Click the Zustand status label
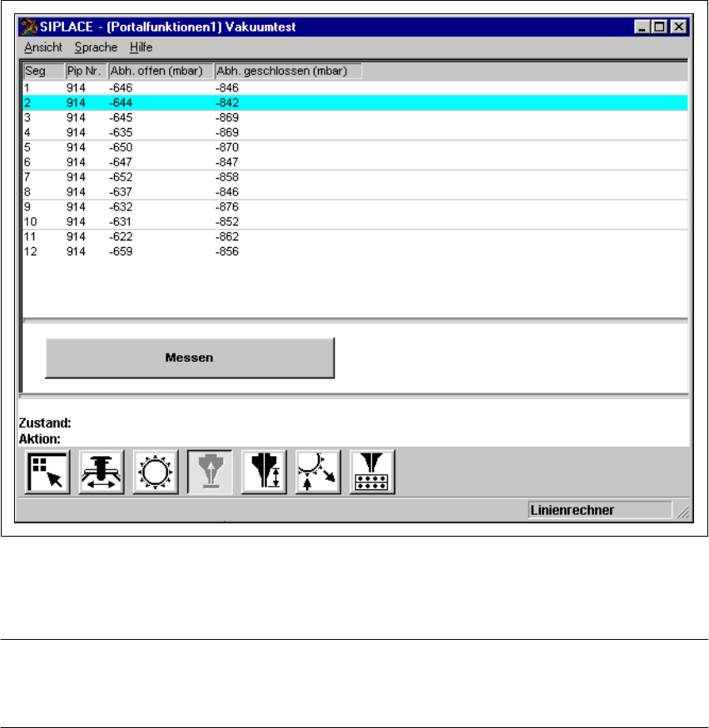The width and height of the screenshot is (709, 728). (x=45, y=423)
